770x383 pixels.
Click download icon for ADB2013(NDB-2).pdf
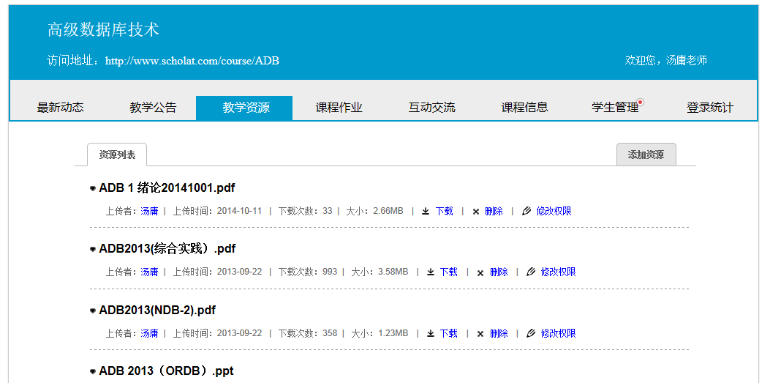[x=431, y=334]
